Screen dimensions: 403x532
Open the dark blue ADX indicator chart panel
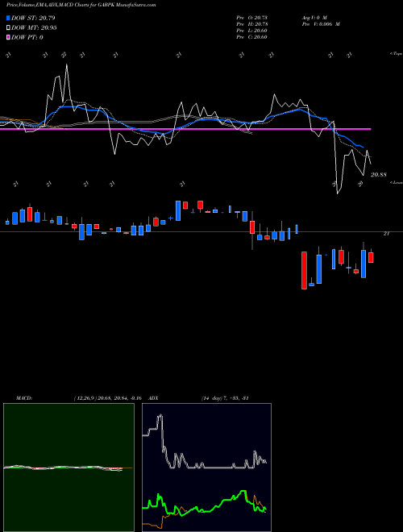[x=206, y=468]
